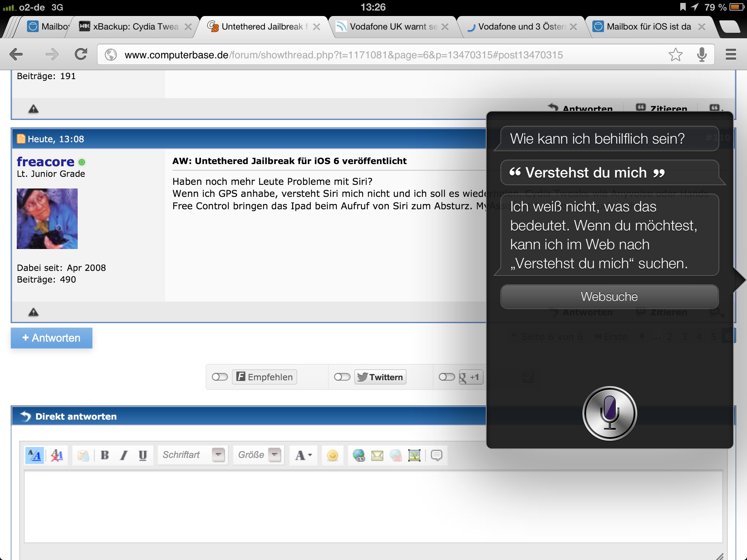Click the insert image icon

414,455
